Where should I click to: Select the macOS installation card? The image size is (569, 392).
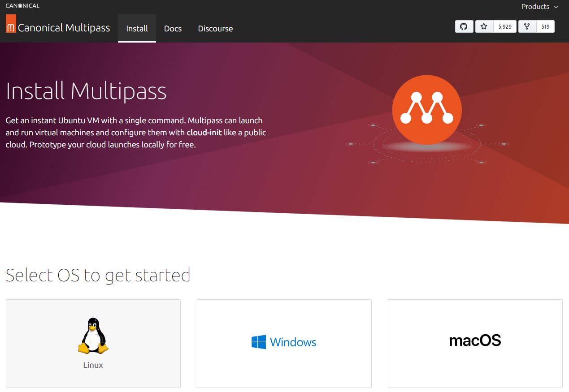click(x=475, y=343)
